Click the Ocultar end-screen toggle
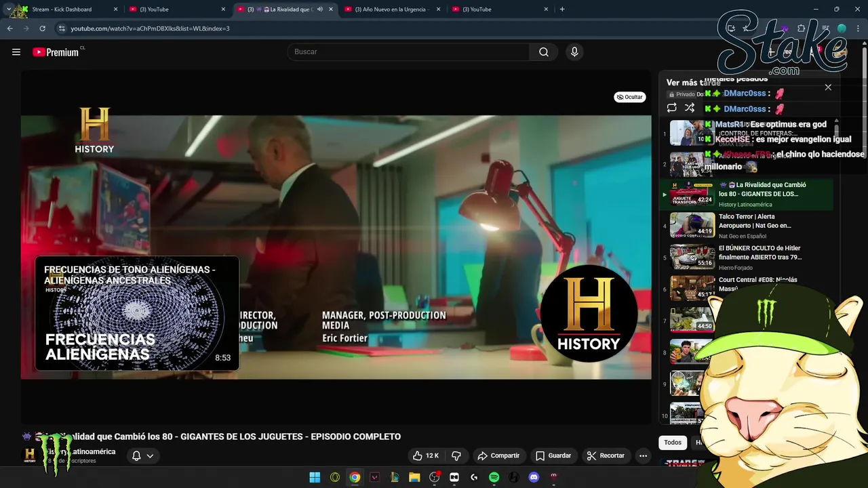This screenshot has width=868, height=488. tap(630, 97)
